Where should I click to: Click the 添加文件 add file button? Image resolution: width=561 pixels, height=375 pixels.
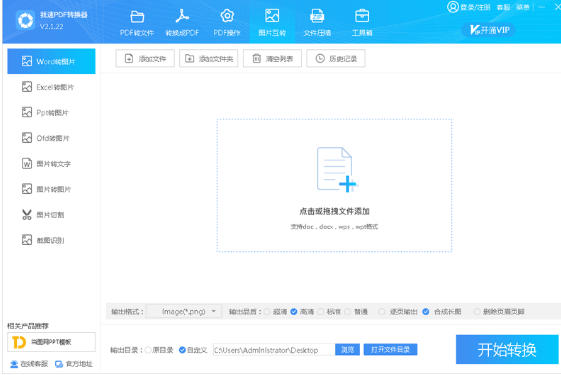145,58
